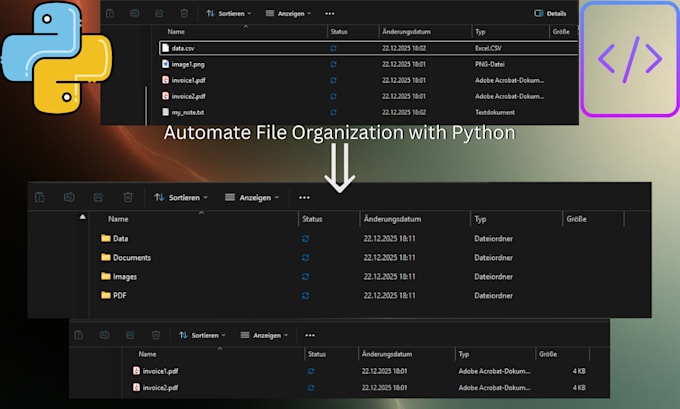The height and width of the screenshot is (409, 680).
Task: Click the sync status icon of the Images folder
Action: (x=306, y=277)
